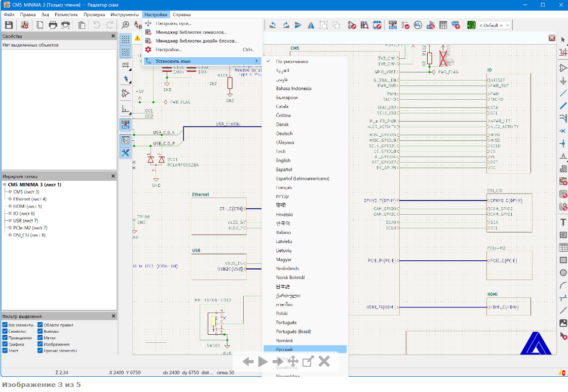This screenshot has height=392, width=568.
Task: Disable the Области правил checkbox
Action: pyautogui.click(x=40, y=325)
